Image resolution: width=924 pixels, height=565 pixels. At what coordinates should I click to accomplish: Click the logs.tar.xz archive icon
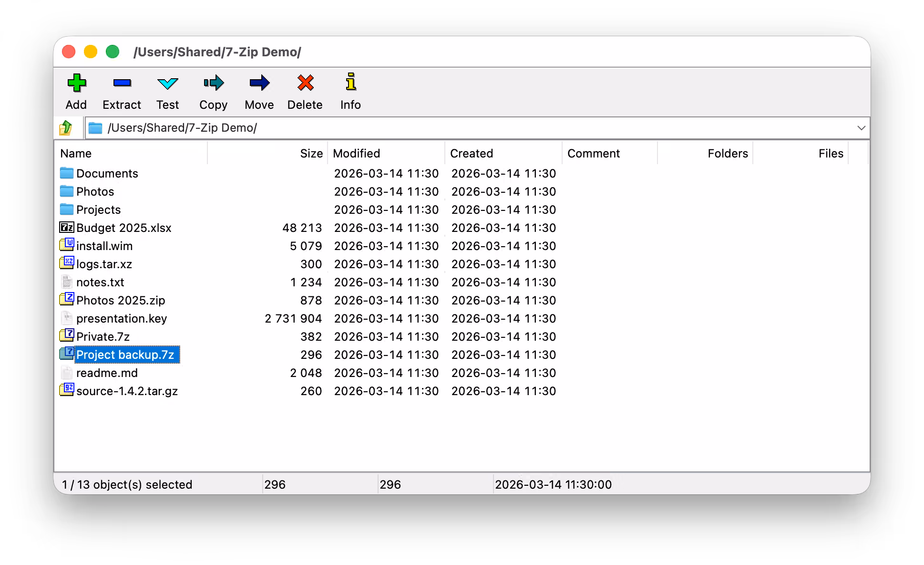click(x=67, y=263)
